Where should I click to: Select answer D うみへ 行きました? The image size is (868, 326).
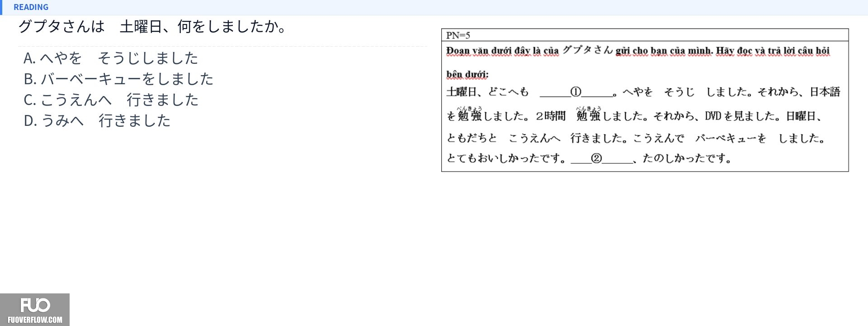point(97,120)
